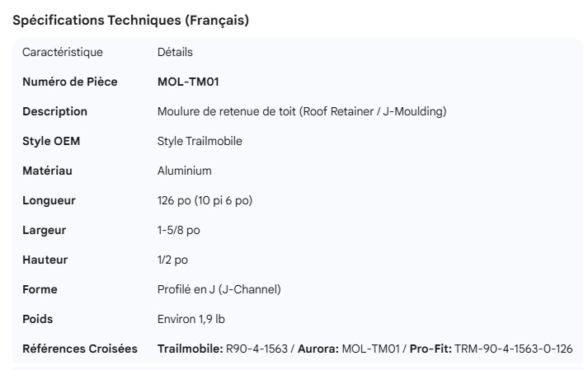Select the Numéro de Pièce row label
This screenshot has height=370, width=588.
[70, 82]
